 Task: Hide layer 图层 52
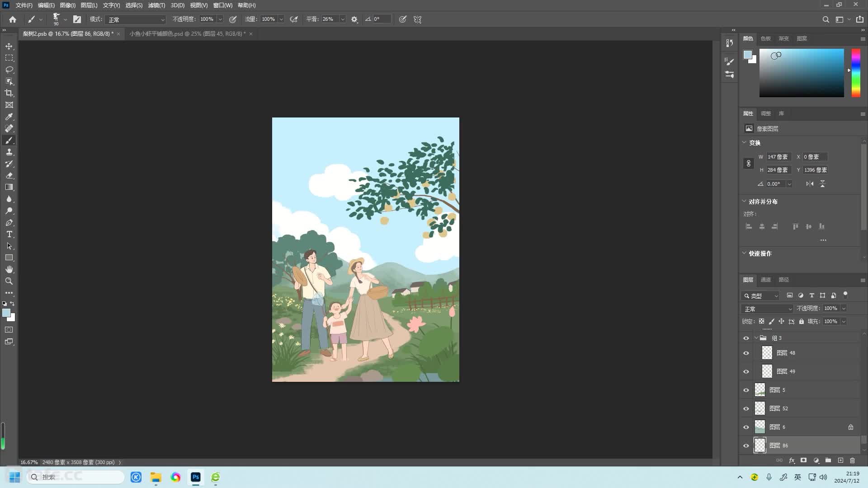[x=746, y=409]
